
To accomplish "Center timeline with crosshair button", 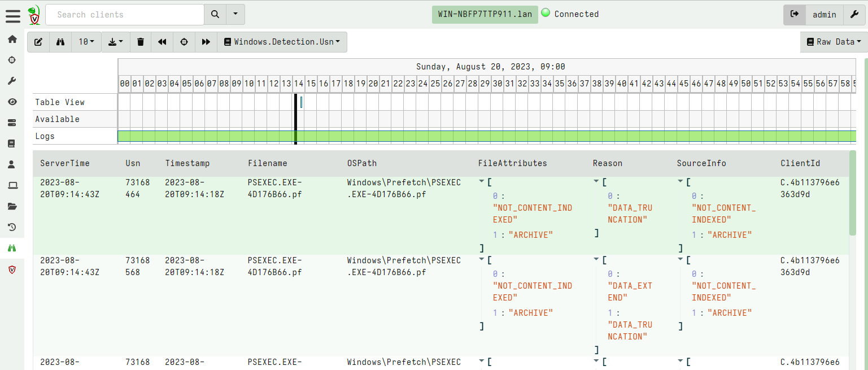I will [184, 42].
